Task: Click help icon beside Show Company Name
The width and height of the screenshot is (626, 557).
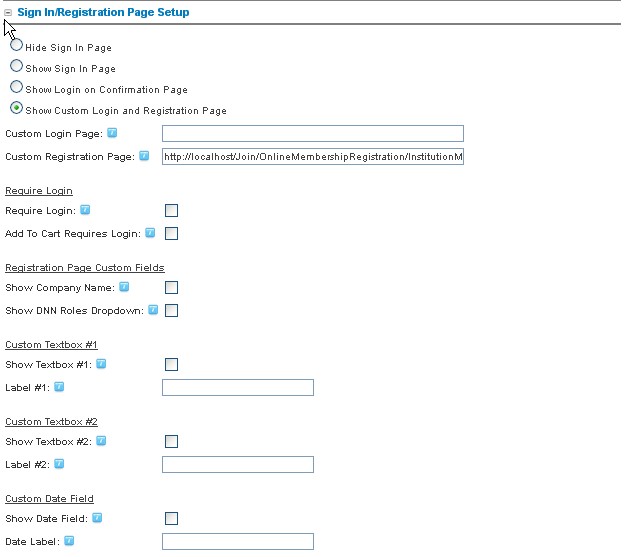Action: 124,287
